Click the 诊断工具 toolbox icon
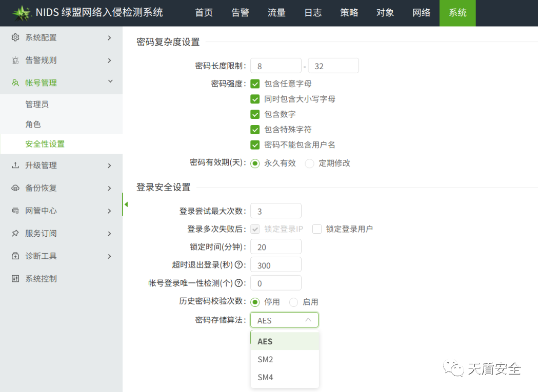The height and width of the screenshot is (392, 538). tap(15, 256)
